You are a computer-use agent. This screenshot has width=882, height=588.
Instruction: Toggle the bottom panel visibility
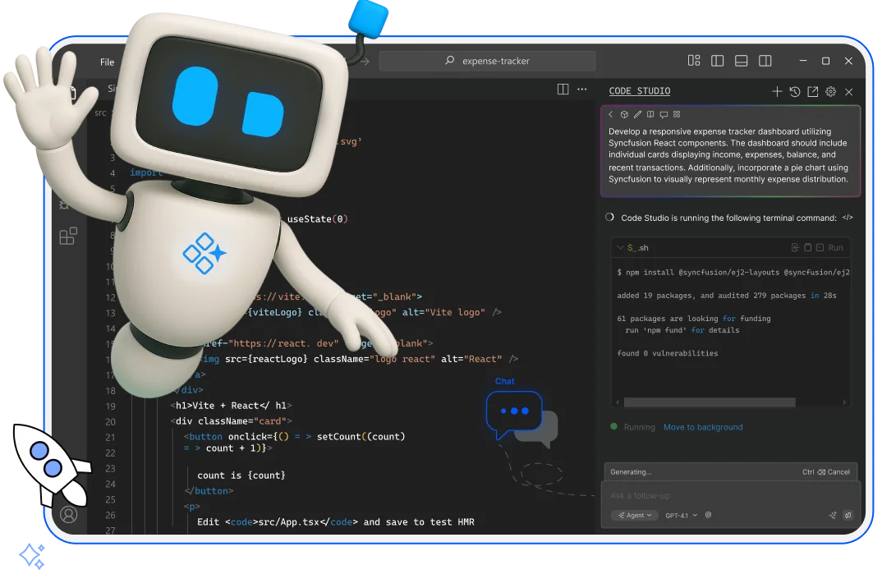(741, 61)
